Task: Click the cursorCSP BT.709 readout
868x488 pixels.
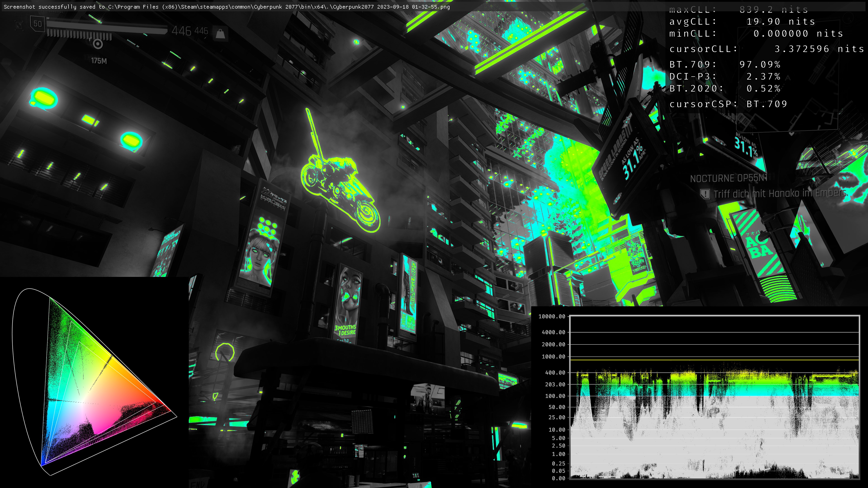Action: click(x=728, y=104)
